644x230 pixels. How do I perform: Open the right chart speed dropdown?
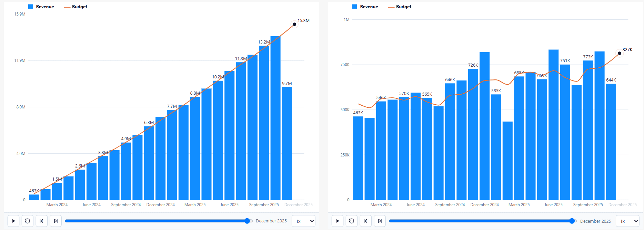pos(628,221)
